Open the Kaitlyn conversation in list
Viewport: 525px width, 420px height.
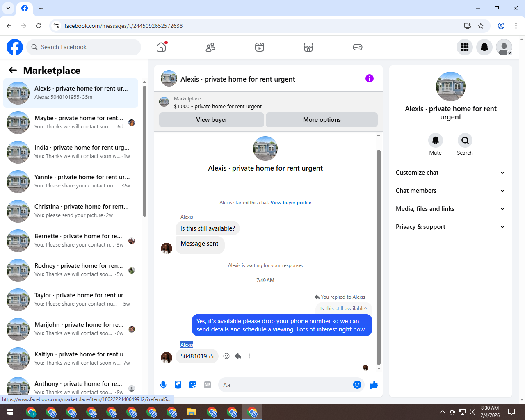pos(71,359)
